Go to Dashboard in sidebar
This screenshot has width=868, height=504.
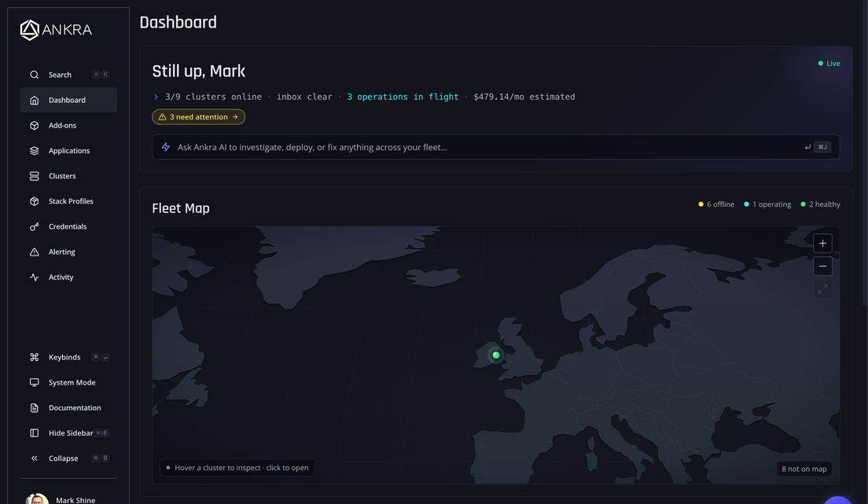(x=68, y=100)
